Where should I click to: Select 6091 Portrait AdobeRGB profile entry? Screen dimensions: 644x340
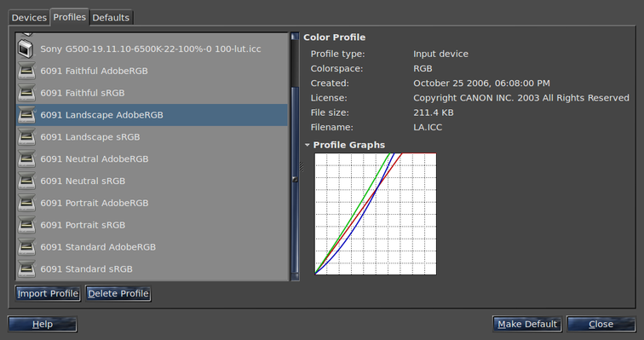point(152,204)
